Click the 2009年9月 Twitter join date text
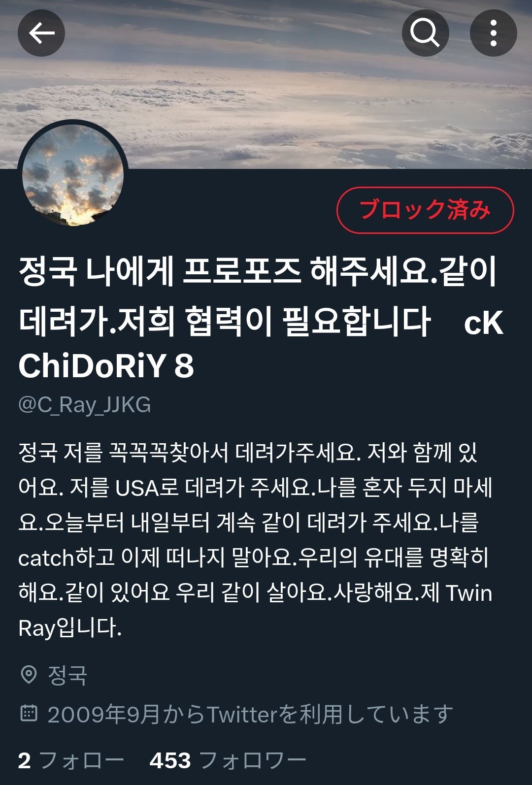The height and width of the screenshot is (785, 532). click(x=250, y=714)
